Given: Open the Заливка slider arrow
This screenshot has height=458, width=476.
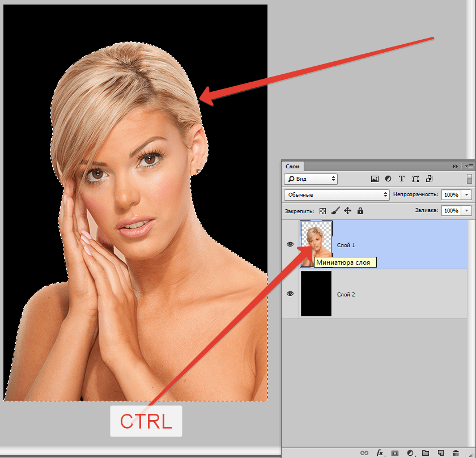Looking at the screenshot, I should click(x=467, y=210).
